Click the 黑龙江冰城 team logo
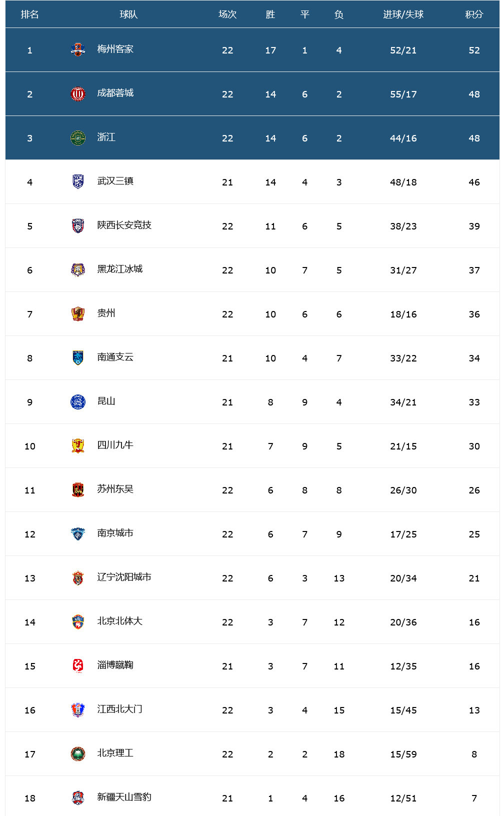504x816 pixels. 78,269
